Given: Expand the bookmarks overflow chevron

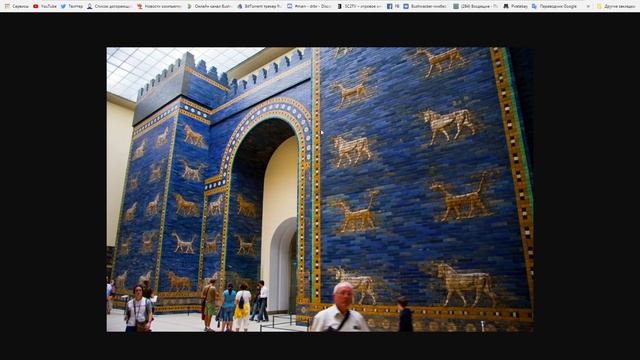Looking at the screenshot, I should click(x=588, y=6).
